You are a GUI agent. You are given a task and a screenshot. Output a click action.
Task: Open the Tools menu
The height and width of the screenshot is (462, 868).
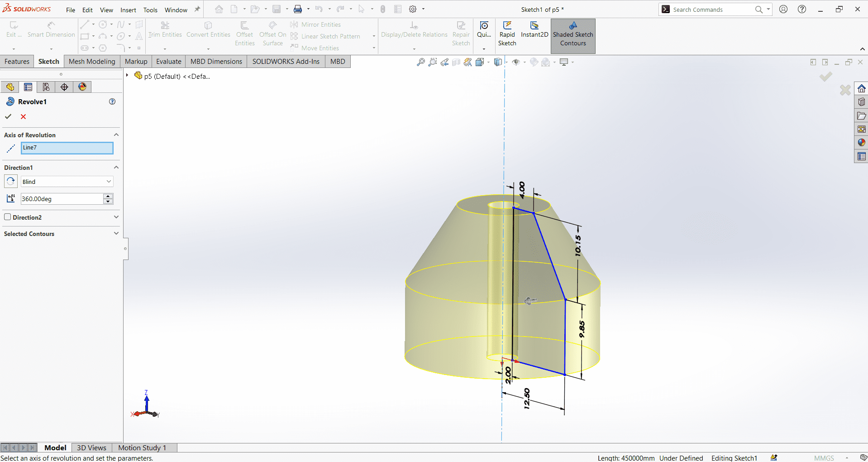150,10
